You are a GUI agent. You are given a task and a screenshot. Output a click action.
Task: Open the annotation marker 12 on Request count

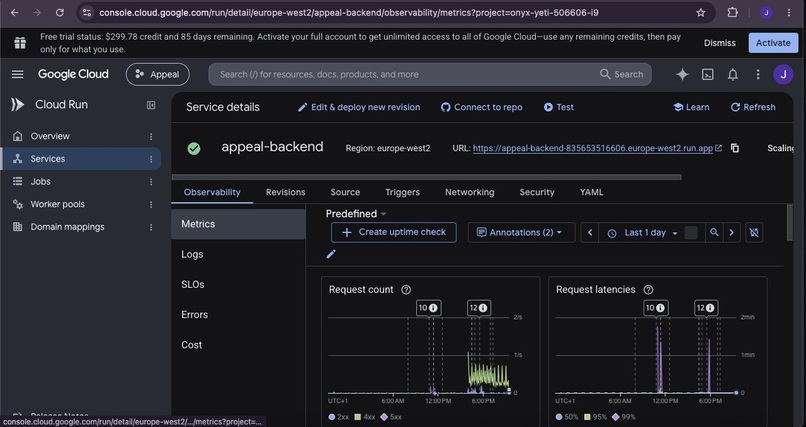pyautogui.click(x=479, y=308)
